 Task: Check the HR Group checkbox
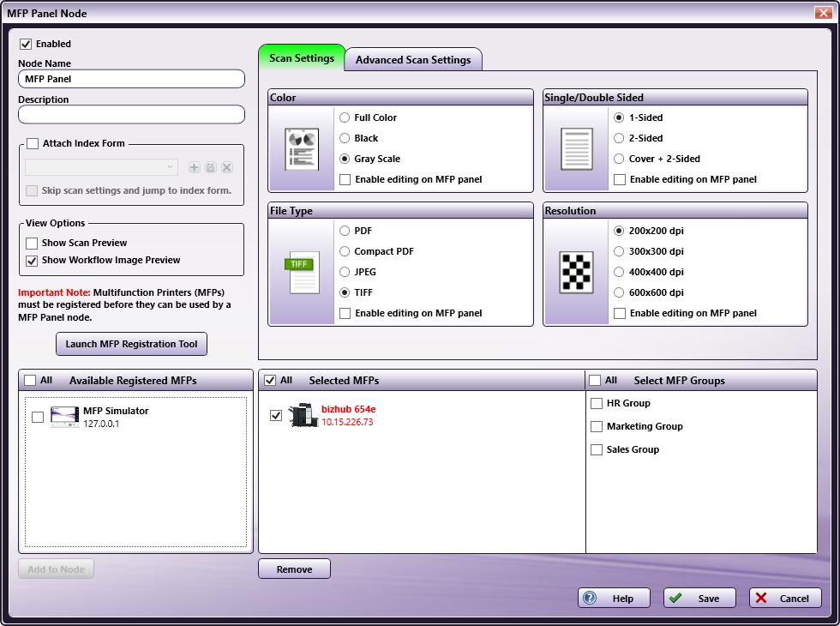pyautogui.click(x=597, y=404)
